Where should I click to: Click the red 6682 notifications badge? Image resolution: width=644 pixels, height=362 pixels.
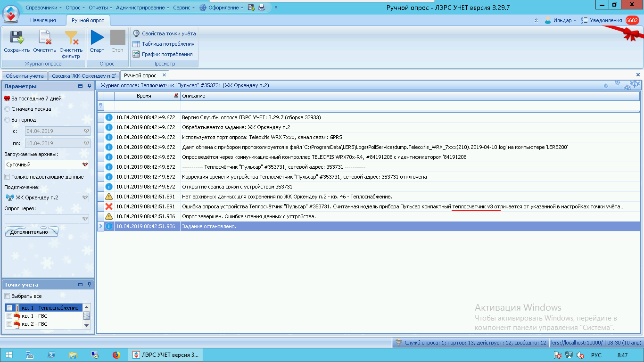tap(632, 20)
